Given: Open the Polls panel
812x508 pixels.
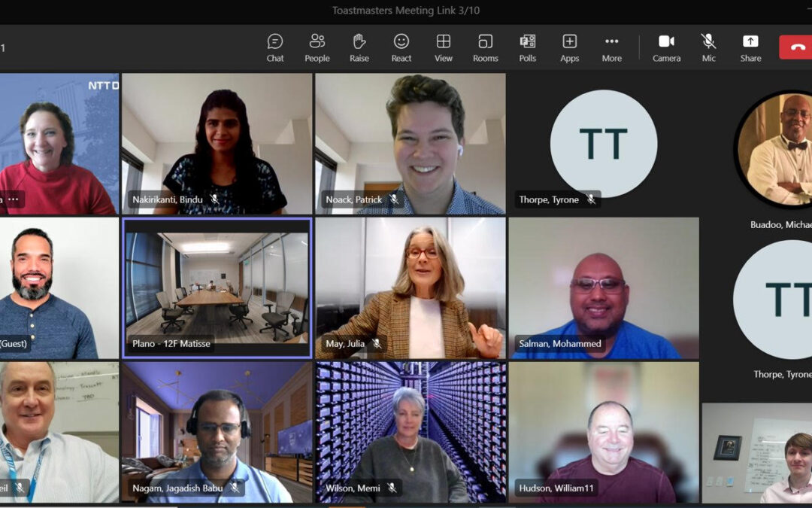Looking at the screenshot, I should (x=527, y=47).
